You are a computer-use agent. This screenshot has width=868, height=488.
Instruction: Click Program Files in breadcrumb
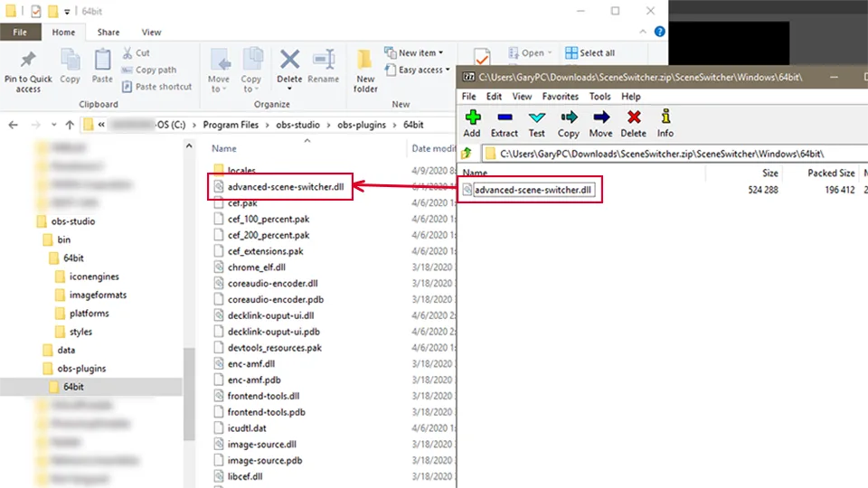[x=231, y=125]
